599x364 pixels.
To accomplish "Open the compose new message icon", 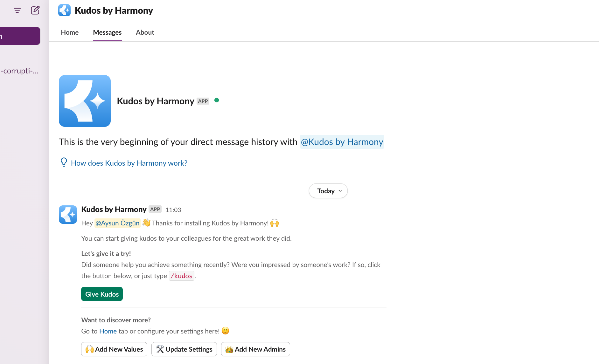I will 35,10.
